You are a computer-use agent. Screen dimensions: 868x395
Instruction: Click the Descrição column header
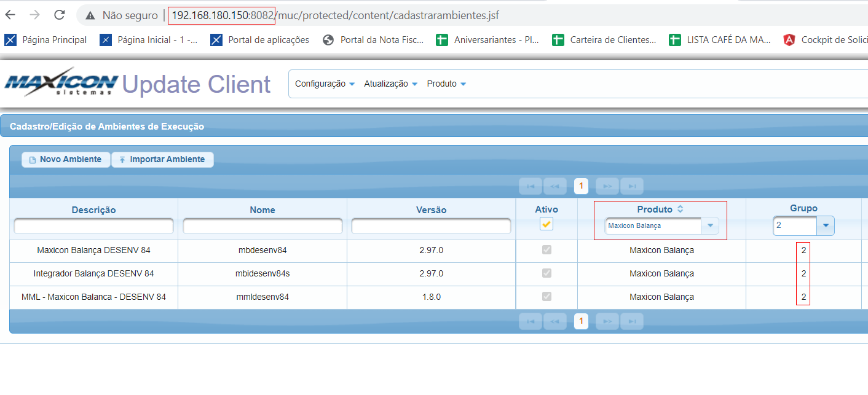[x=93, y=209]
